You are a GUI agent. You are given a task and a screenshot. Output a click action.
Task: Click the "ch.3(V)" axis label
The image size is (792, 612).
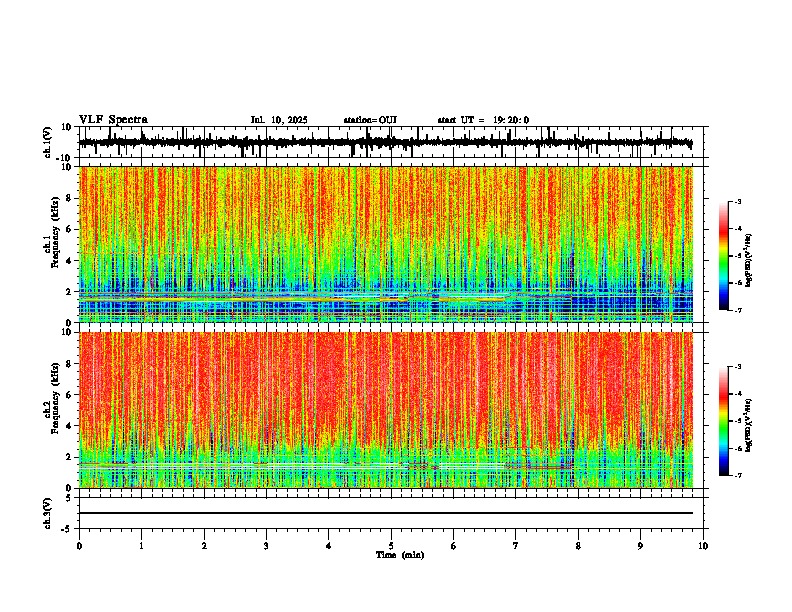[48, 513]
